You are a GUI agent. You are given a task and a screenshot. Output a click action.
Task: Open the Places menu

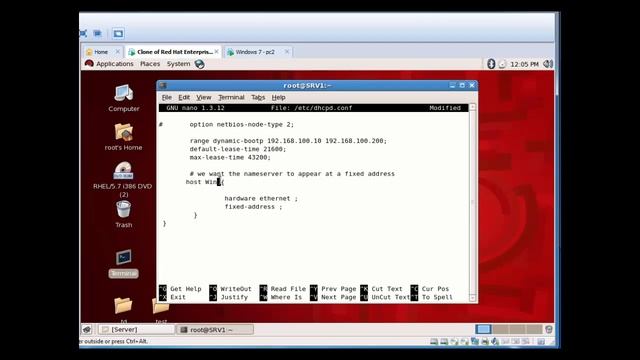(150, 64)
